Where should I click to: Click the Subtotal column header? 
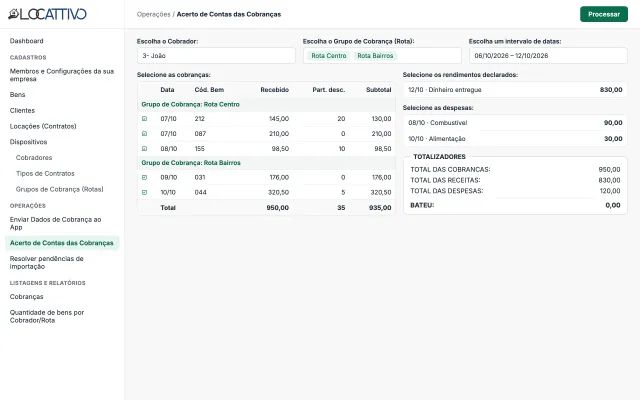click(x=379, y=90)
